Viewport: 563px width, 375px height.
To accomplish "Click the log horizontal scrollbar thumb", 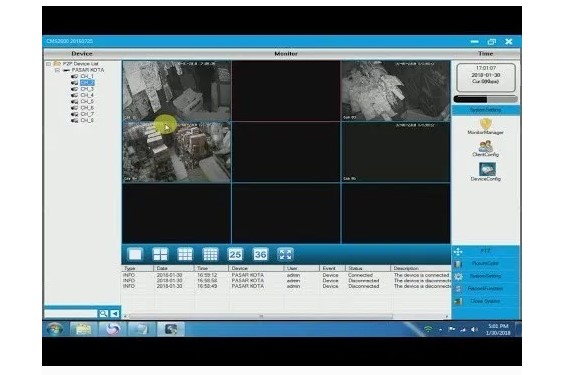I will pyautogui.click(x=261, y=316).
